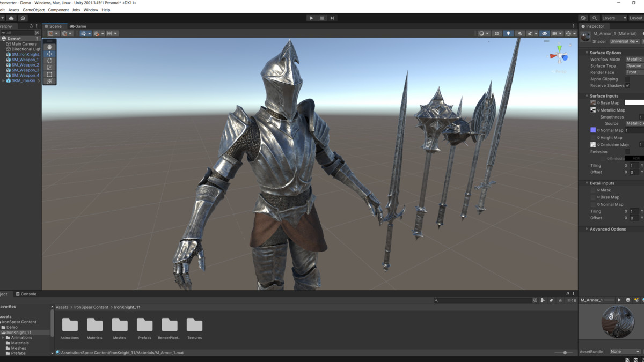The height and width of the screenshot is (362, 644).
Task: Click the Undo History icon in top toolbar
Action: [x=583, y=18]
